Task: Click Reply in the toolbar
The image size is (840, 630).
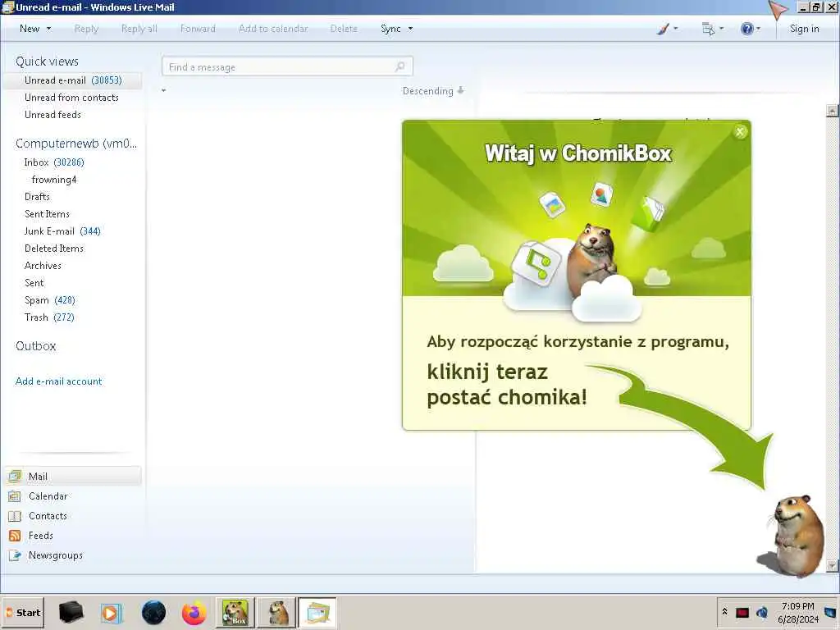Action: [86, 29]
